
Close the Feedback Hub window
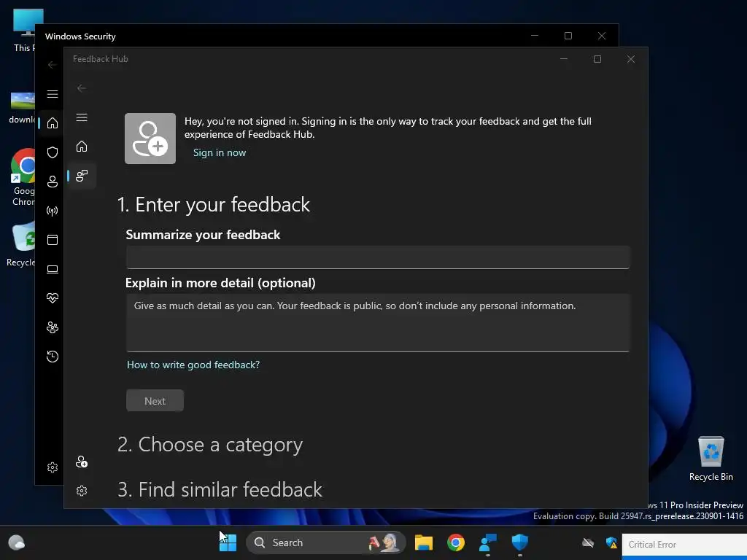[x=631, y=59]
